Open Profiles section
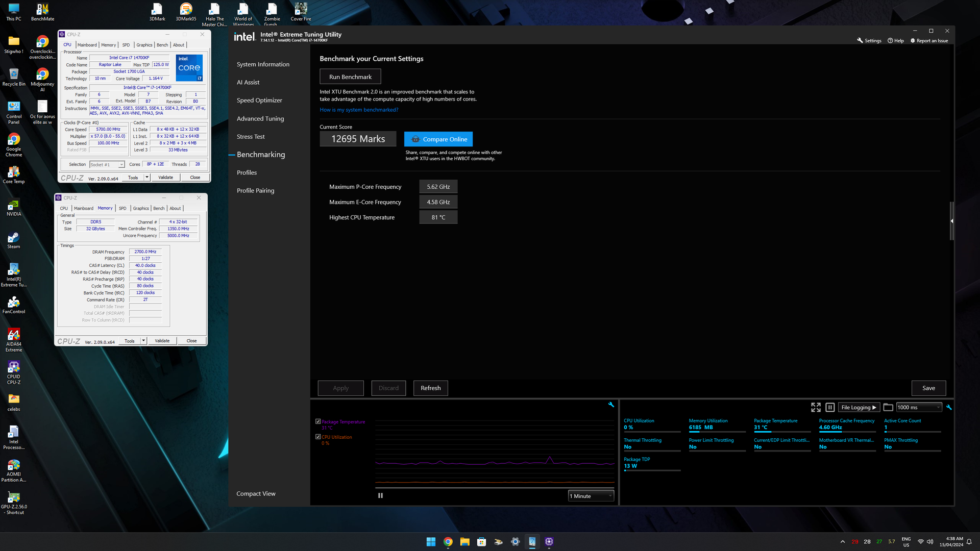980x551 pixels. (x=247, y=172)
